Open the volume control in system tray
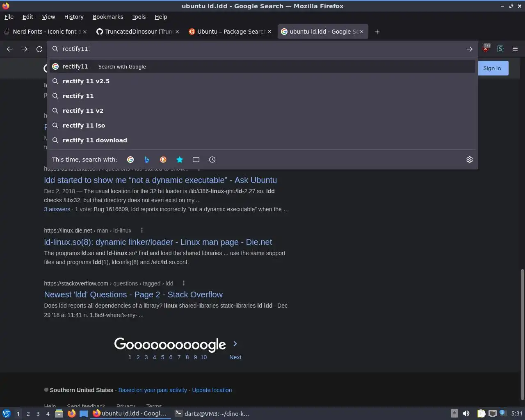Image resolution: width=525 pixels, height=420 pixels. (466, 413)
